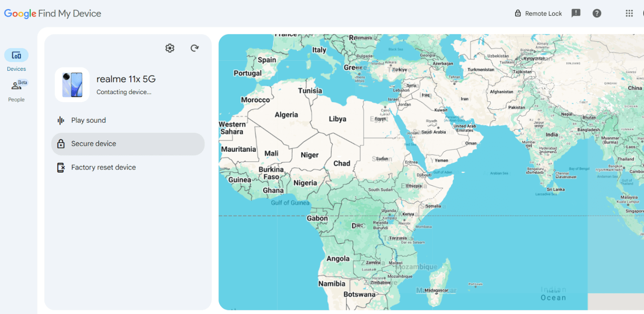Click the Contacting device status text

pyautogui.click(x=124, y=92)
